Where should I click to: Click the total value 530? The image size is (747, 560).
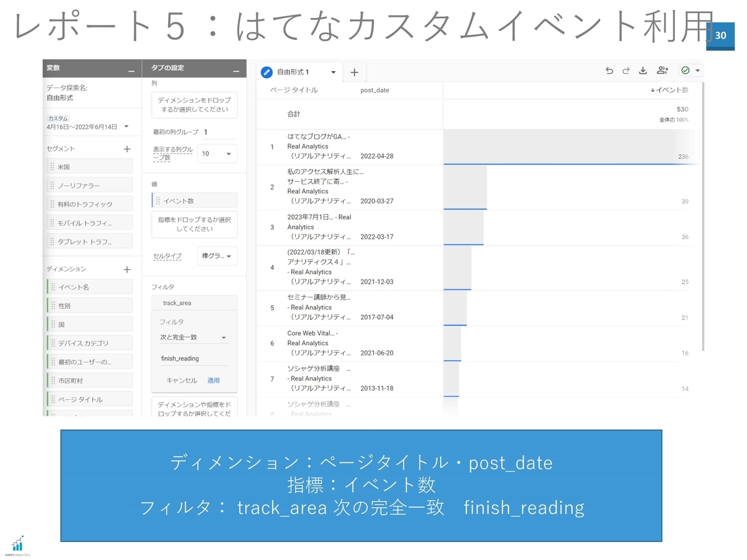pyautogui.click(x=682, y=109)
